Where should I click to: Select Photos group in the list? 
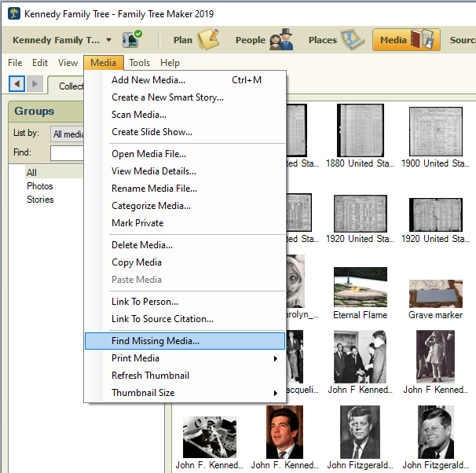40,186
